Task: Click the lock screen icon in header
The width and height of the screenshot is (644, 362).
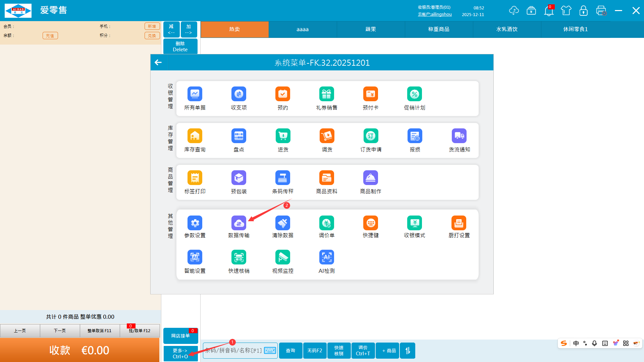Action: [x=584, y=11]
